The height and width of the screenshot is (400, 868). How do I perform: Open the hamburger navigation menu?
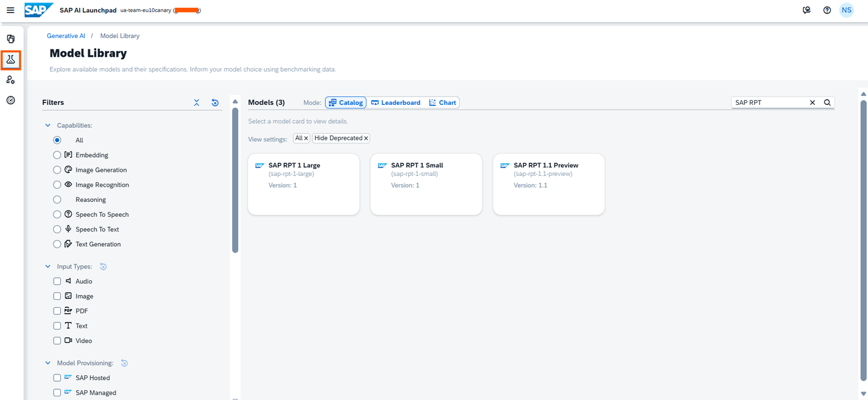(10, 10)
